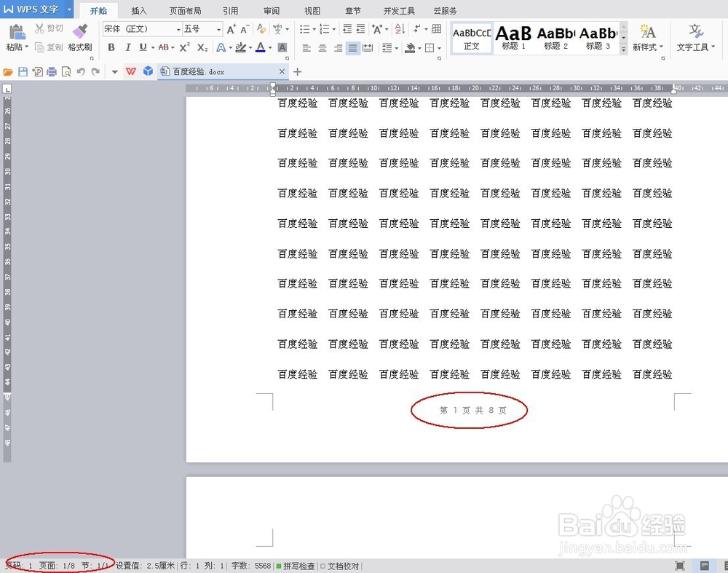Image resolution: width=728 pixels, height=573 pixels.
Task: Expand the Paste options arrow
Action: click(27, 47)
